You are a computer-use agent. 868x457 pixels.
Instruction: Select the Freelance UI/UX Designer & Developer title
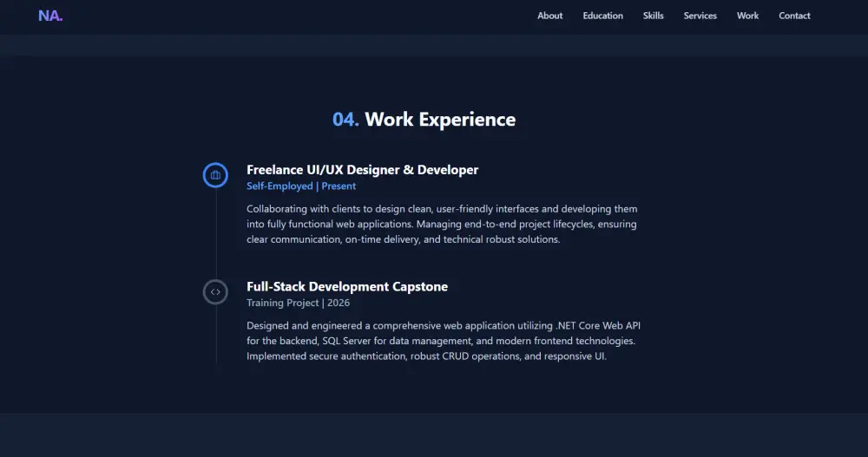pyautogui.click(x=363, y=170)
